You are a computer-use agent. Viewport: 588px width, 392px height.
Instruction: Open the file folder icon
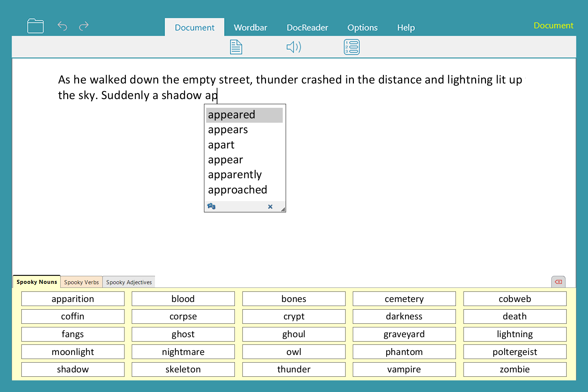(x=35, y=26)
